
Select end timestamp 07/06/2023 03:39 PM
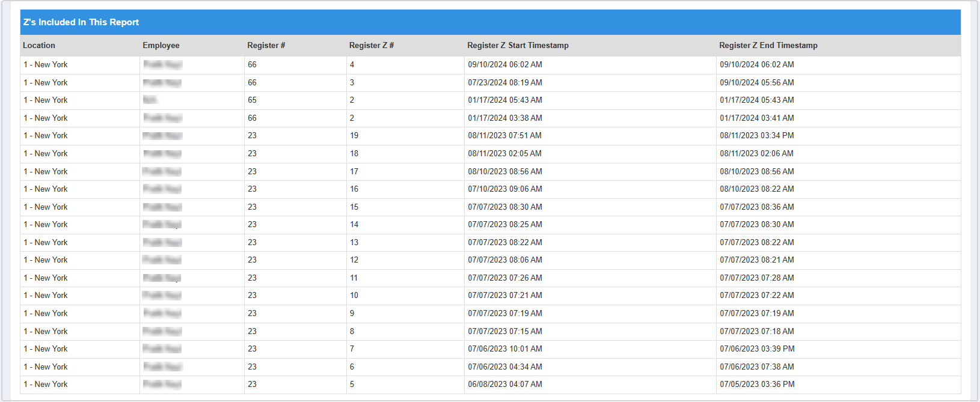click(757, 349)
